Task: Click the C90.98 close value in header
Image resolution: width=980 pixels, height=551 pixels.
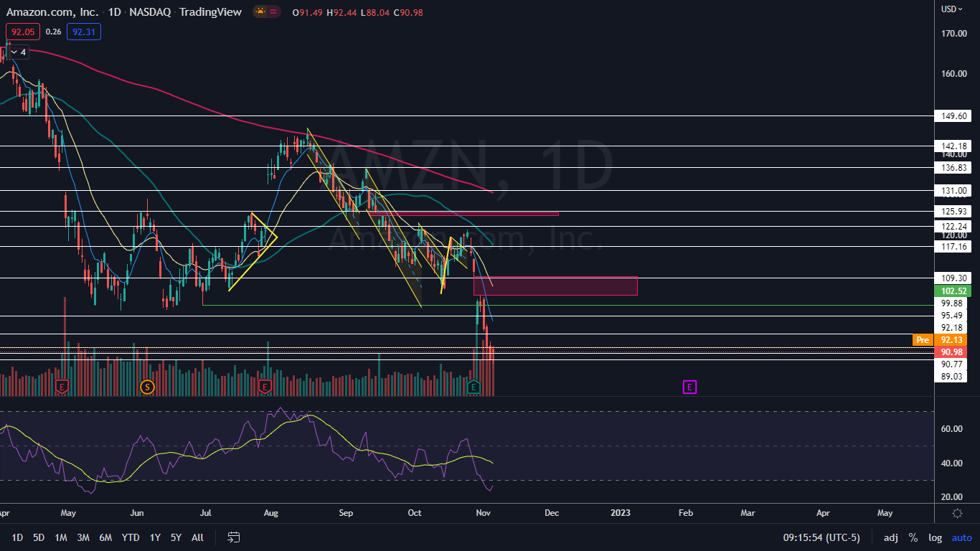Action: [407, 12]
